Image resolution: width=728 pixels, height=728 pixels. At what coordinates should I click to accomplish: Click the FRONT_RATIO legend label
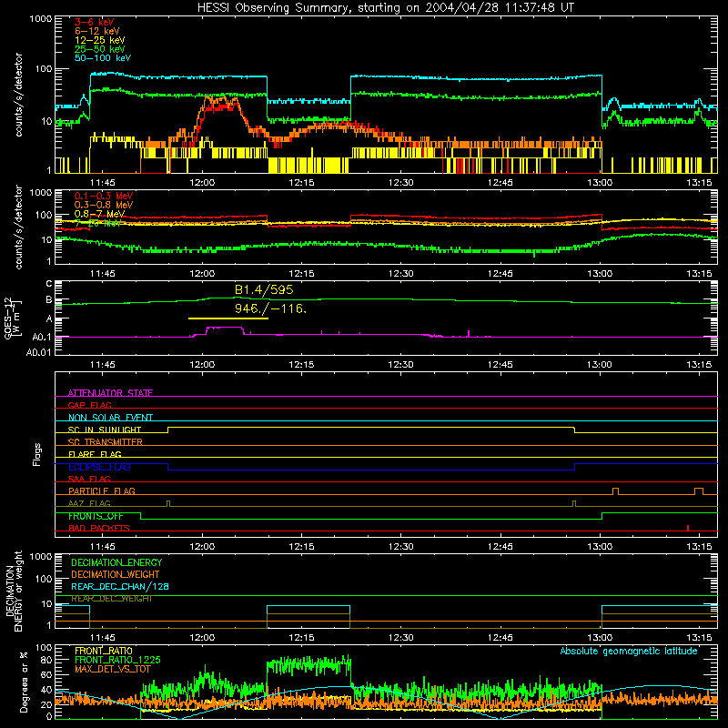104,651
